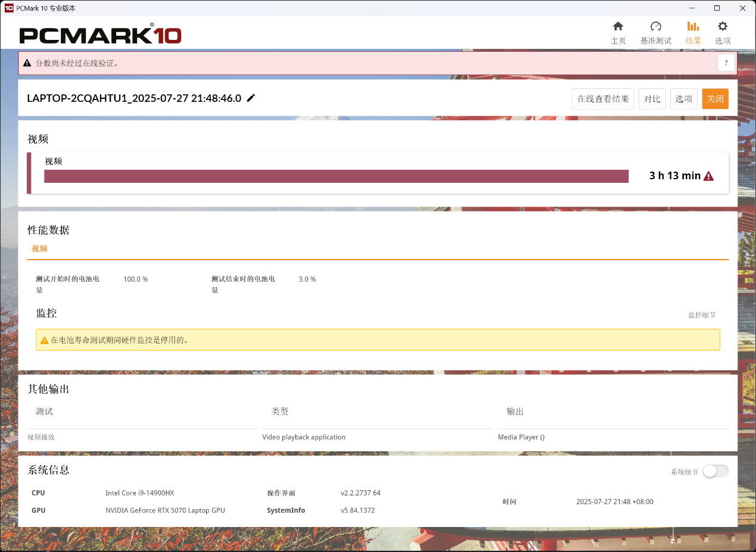
Task: Click the warning icon in pink validation banner
Action: [27, 63]
